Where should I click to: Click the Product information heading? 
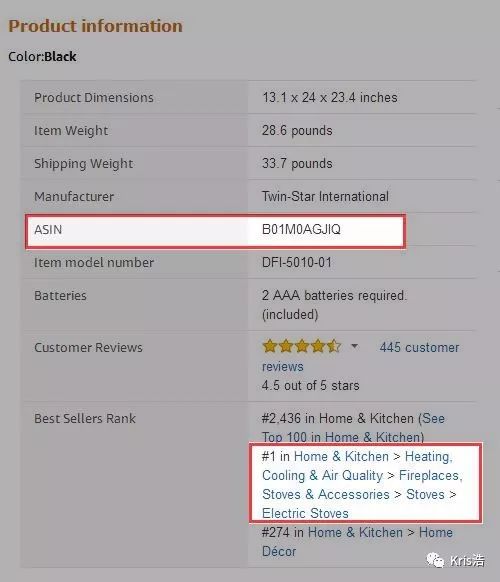click(x=95, y=26)
